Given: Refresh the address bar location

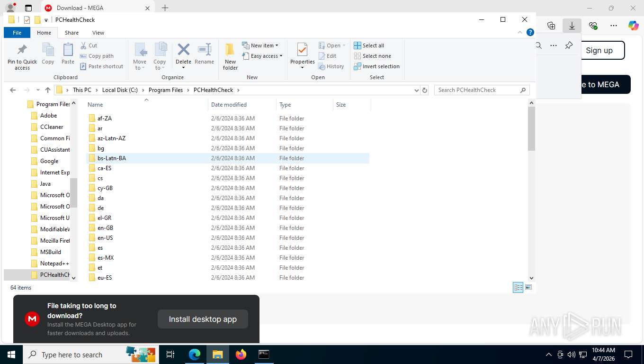Looking at the screenshot, I should point(425,90).
